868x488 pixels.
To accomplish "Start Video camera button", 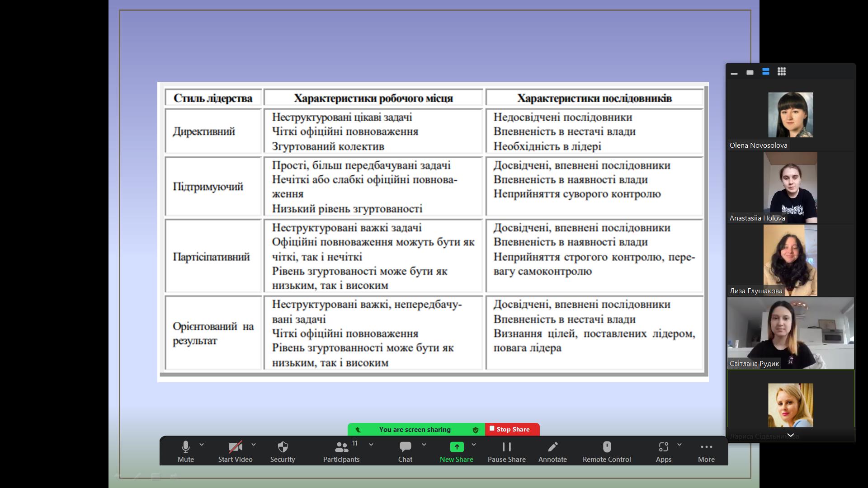I will click(x=235, y=451).
